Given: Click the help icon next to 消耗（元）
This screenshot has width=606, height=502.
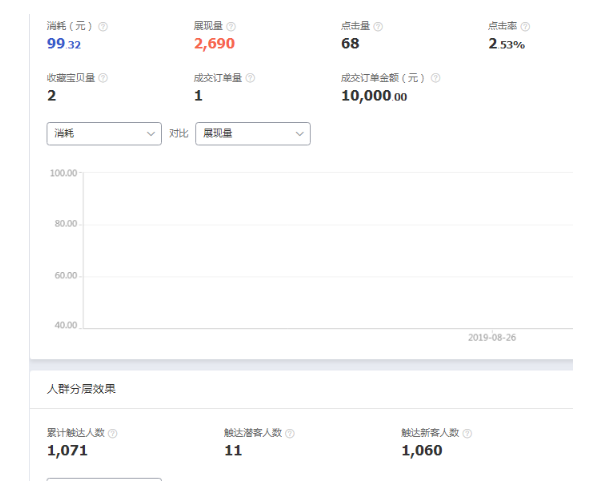Looking at the screenshot, I should click(103, 26).
